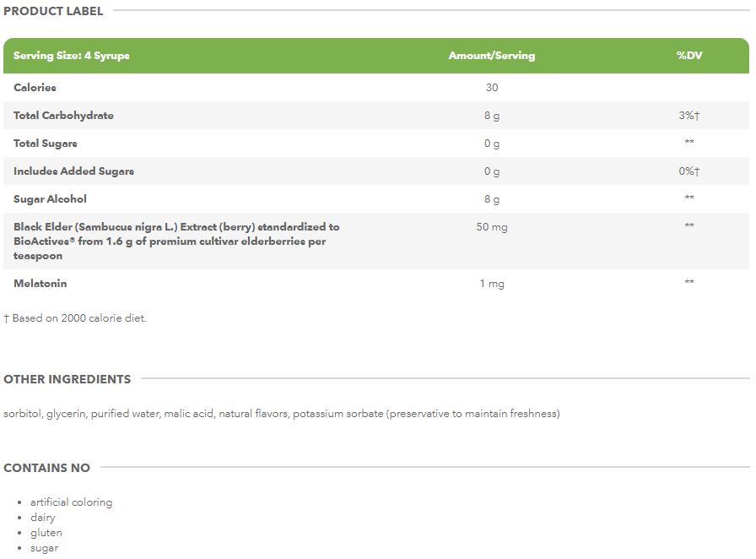Click the CONTAINS NO section heading
Image resolution: width=756 pixels, height=559 pixels.
[46, 468]
